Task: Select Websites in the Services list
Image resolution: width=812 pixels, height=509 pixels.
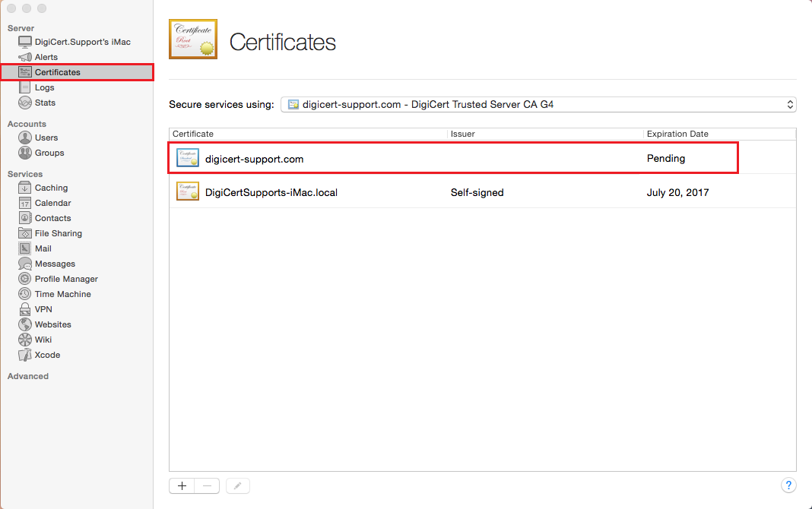Action: (52, 324)
